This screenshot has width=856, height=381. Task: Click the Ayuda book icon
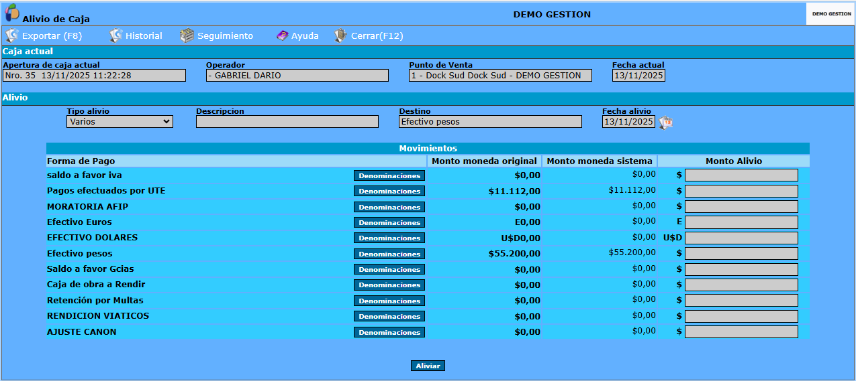pyautogui.click(x=282, y=36)
